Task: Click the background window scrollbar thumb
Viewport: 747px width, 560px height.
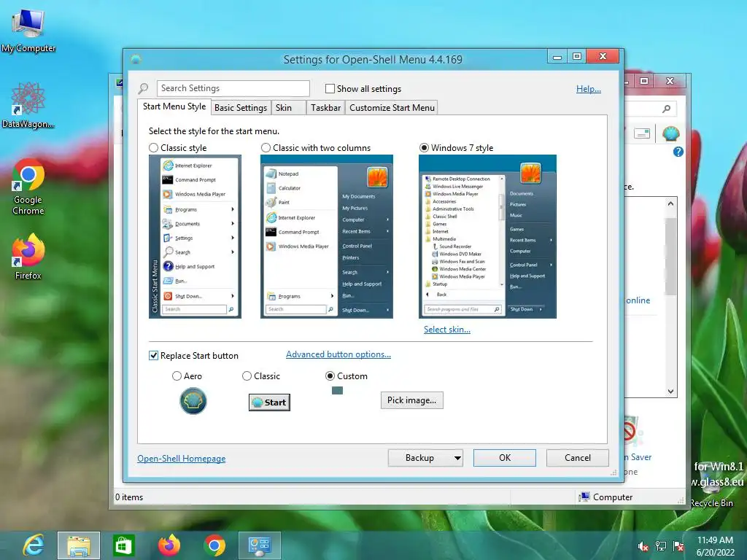Action: point(671,257)
